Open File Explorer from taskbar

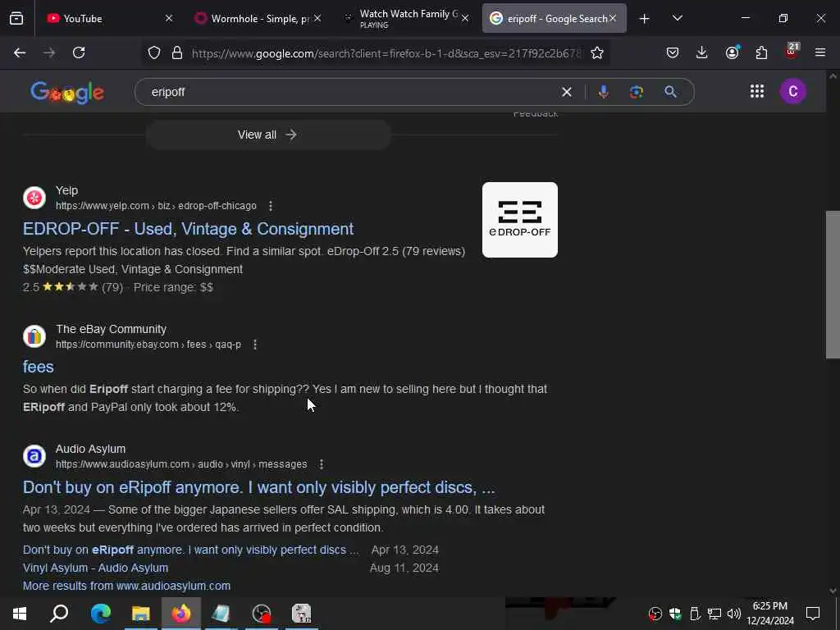point(141,614)
